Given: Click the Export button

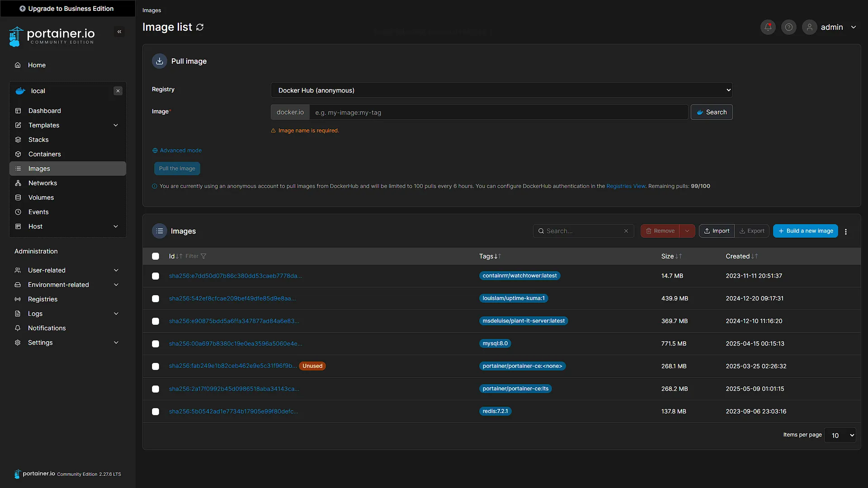Looking at the screenshot, I should pyautogui.click(x=751, y=231).
